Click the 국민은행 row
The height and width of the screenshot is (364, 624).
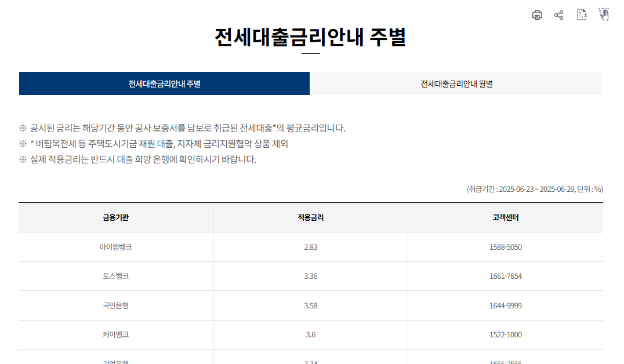tap(116, 306)
